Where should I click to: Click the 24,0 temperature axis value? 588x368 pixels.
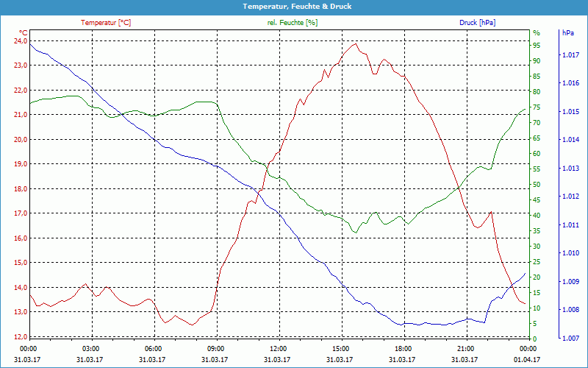(x=20, y=40)
